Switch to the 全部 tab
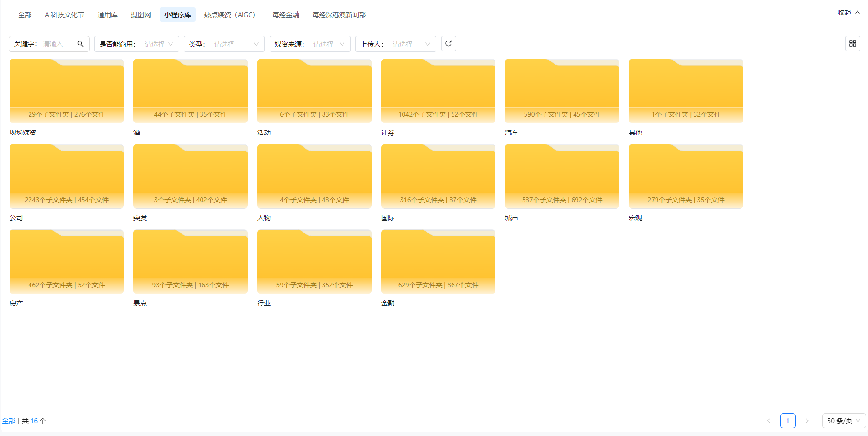This screenshot has height=436, width=868. (25, 15)
